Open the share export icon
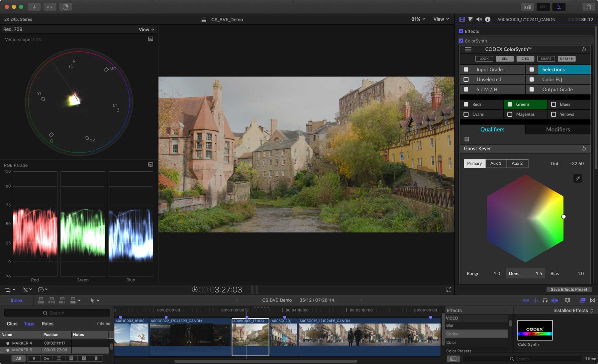Image resolution: width=598 pixels, height=364 pixels. pos(589,7)
